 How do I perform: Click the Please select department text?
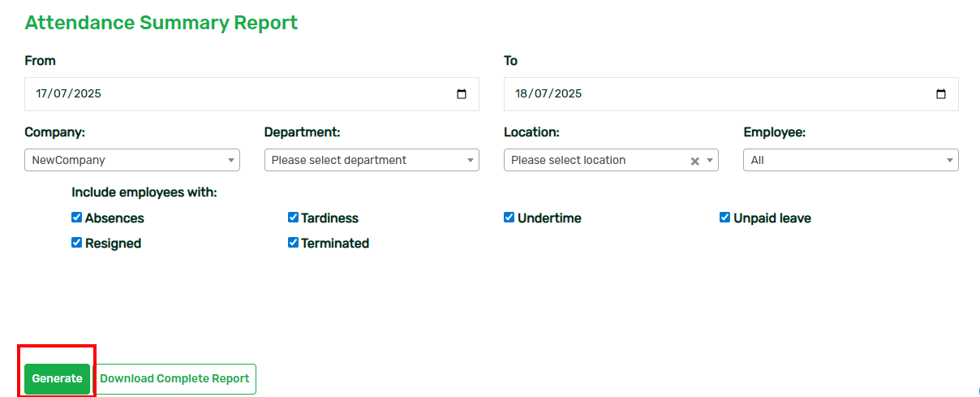click(x=339, y=160)
